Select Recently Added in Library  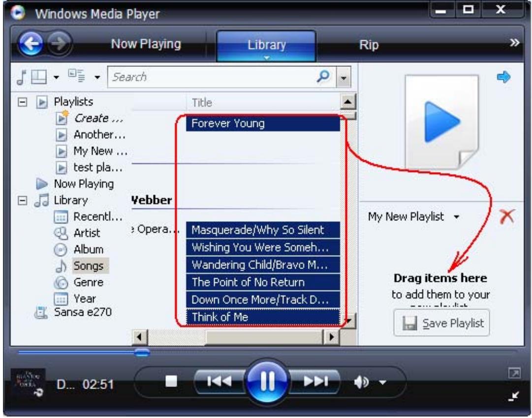tap(89, 216)
